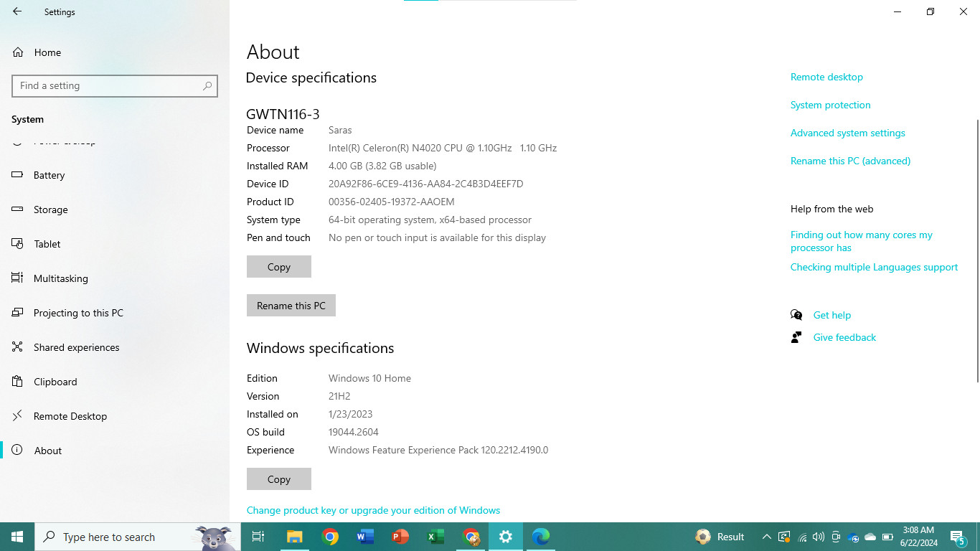
Task: Open the Clipboard settings page
Action: 115,382
